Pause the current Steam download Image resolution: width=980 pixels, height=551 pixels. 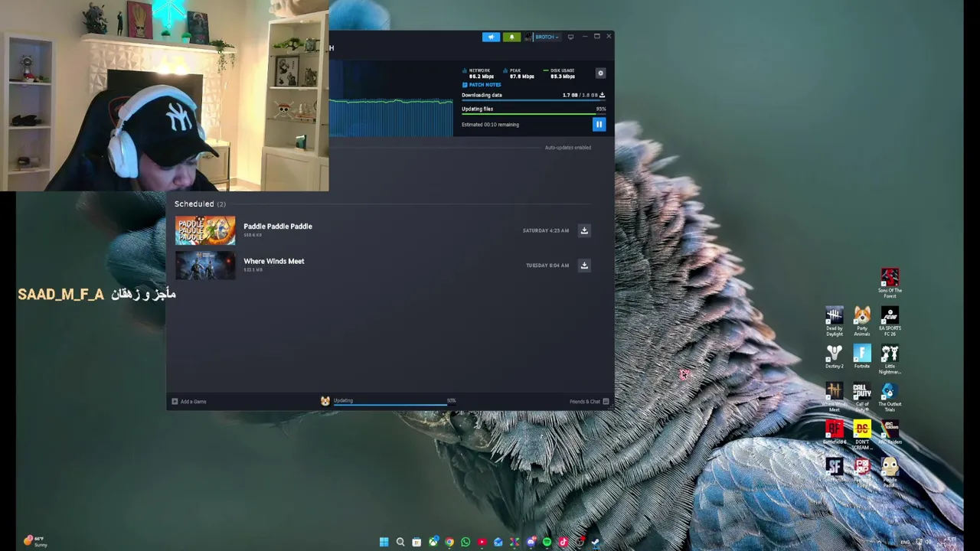(x=599, y=124)
